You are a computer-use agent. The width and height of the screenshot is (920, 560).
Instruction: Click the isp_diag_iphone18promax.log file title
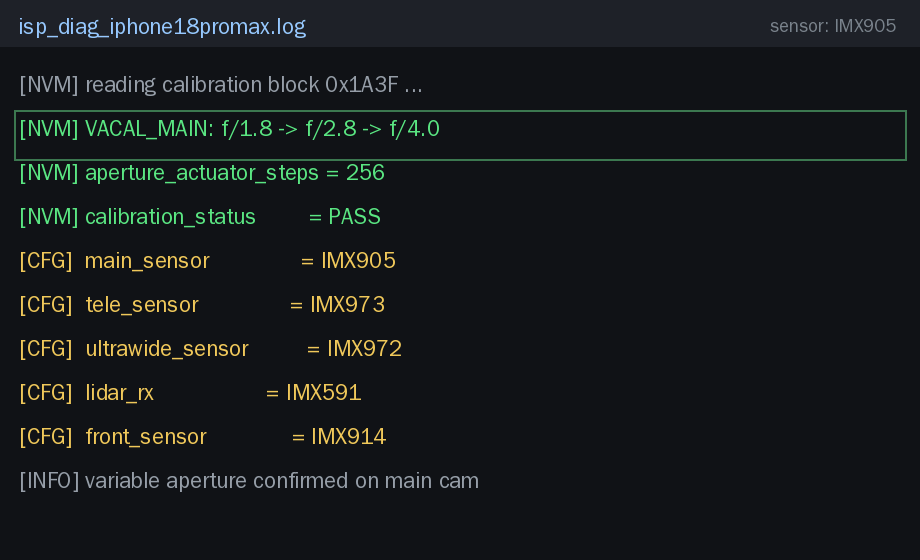[x=162, y=26]
